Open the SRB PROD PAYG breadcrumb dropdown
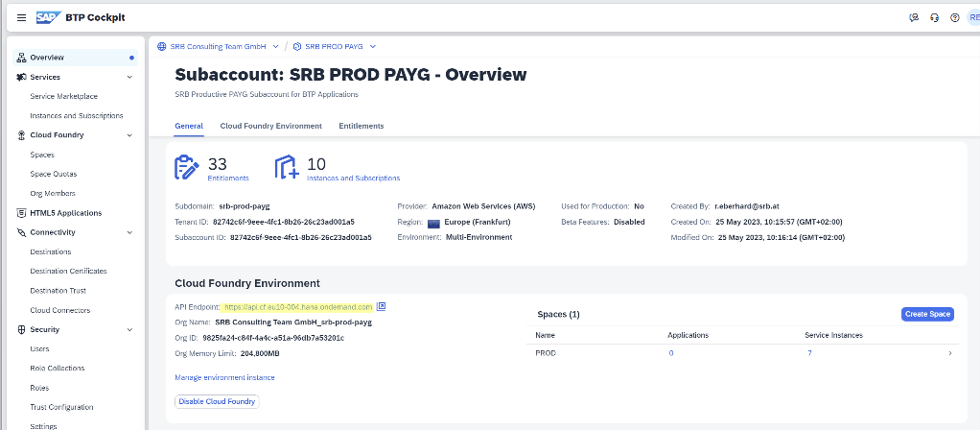Screen dimensions: 980x430 pyautogui.click(x=372, y=46)
